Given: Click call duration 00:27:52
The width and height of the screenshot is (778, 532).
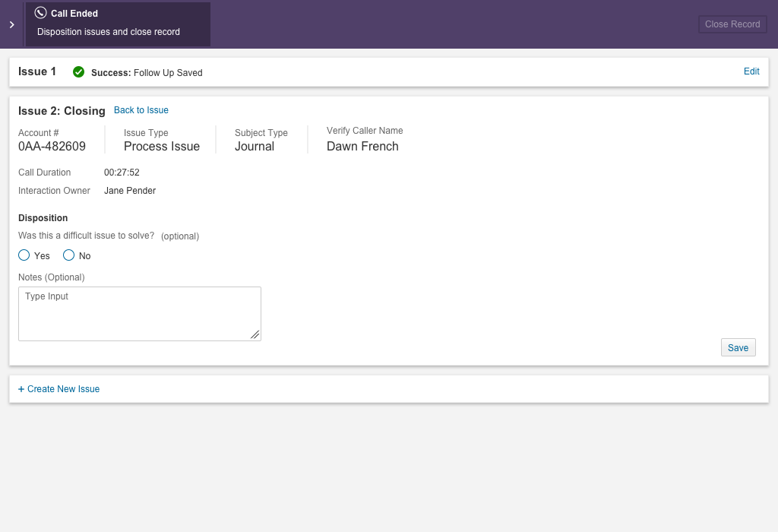Looking at the screenshot, I should (x=122, y=173).
